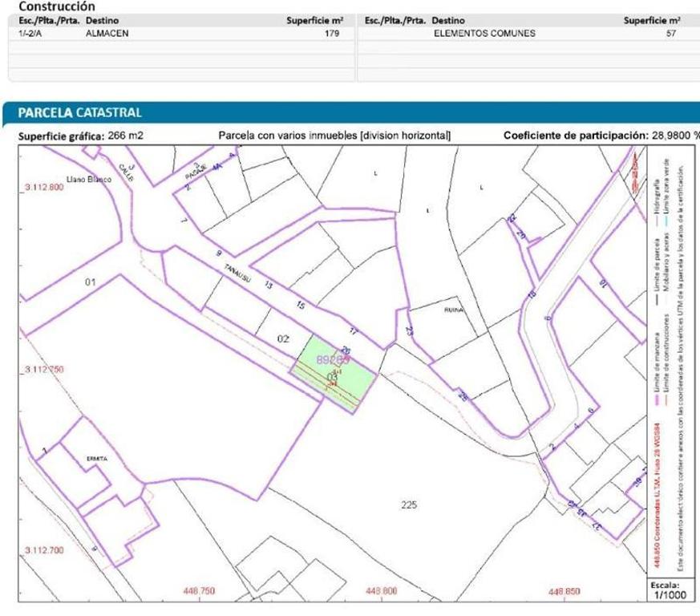
Task: Click the ERMITA building label
Action: [x=95, y=458]
